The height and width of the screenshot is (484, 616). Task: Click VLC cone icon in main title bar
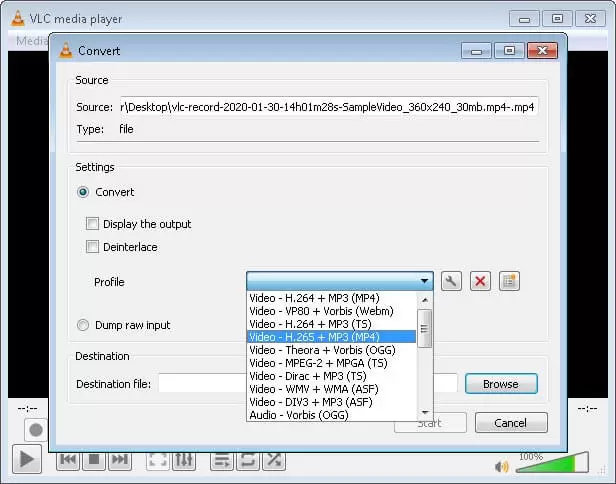pos(17,18)
